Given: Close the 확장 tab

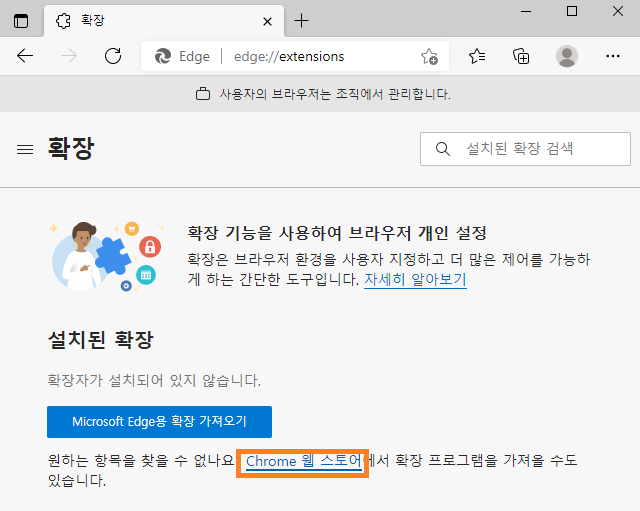Looking at the screenshot, I should (267, 21).
